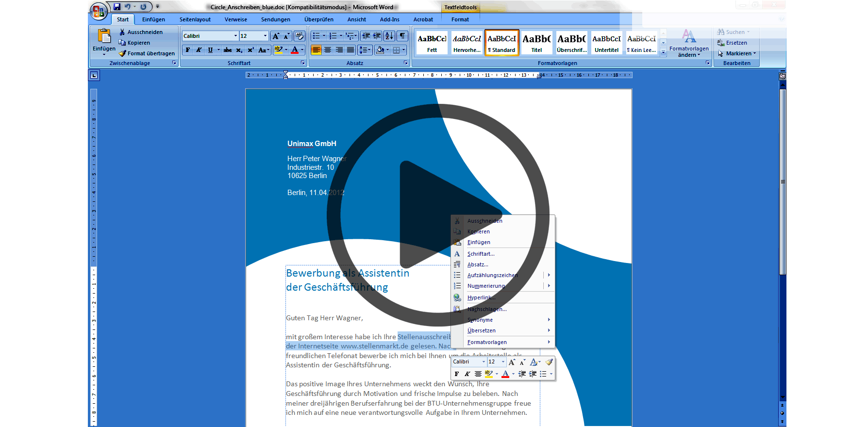Click the Office button logo
Image resolution: width=868 pixels, height=427 pixels.
[x=98, y=11]
